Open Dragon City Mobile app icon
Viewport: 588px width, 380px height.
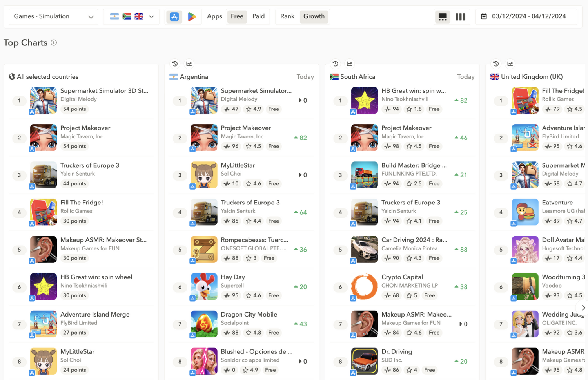pos(204,324)
